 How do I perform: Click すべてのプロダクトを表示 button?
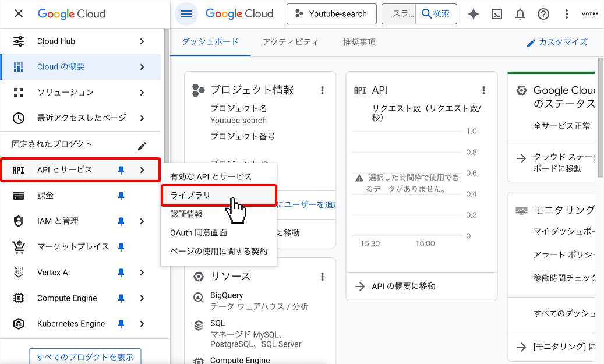coord(85,356)
